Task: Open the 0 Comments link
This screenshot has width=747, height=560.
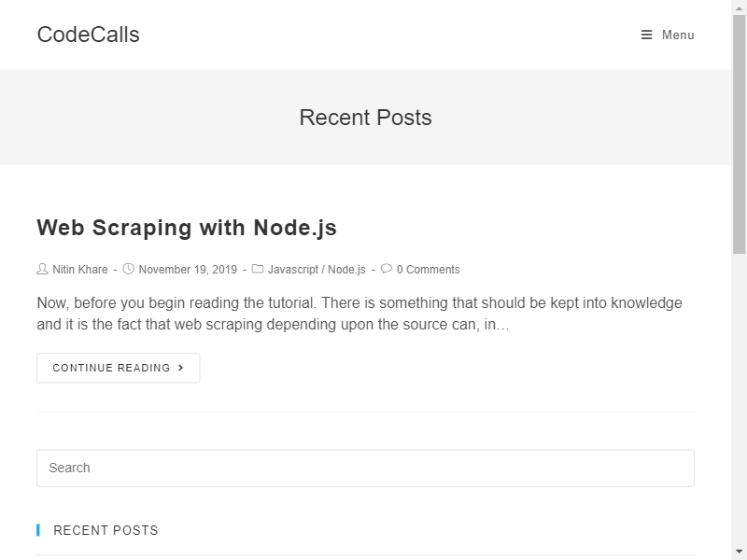Action: (x=427, y=270)
